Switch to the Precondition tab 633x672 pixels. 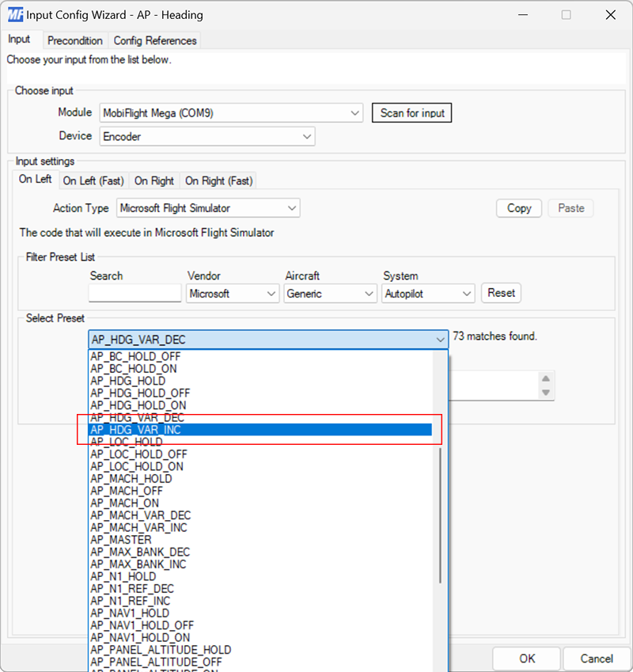pyautogui.click(x=75, y=40)
